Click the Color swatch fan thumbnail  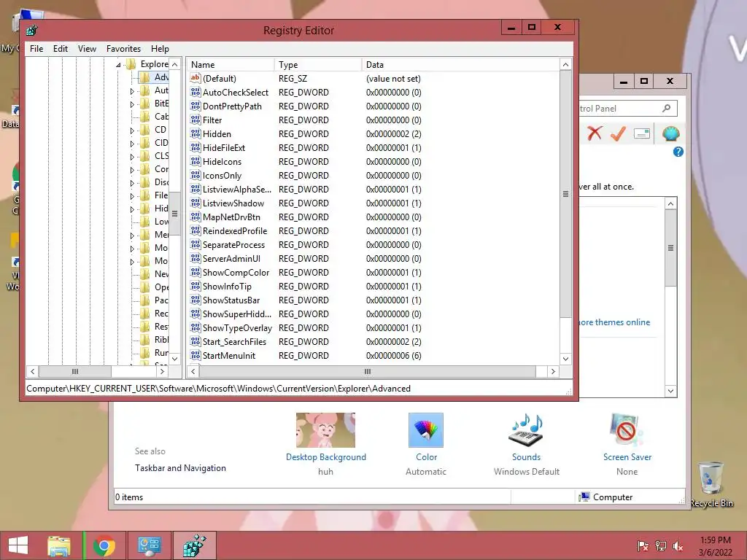coord(426,430)
